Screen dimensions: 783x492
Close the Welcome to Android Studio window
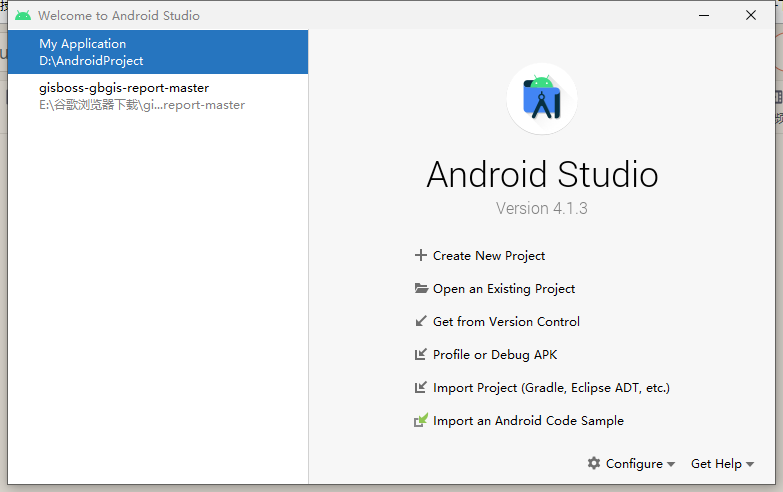click(x=751, y=15)
